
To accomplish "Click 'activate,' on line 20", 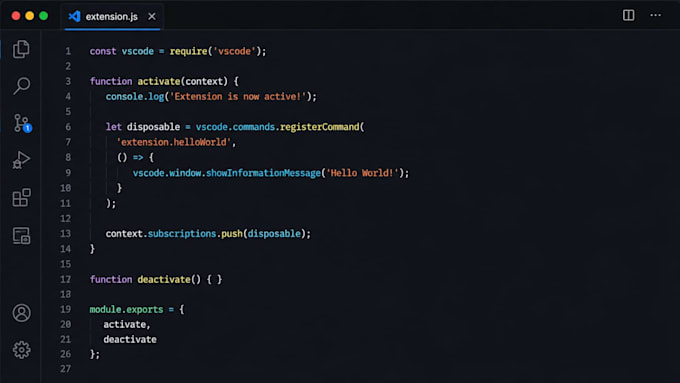I will pyautogui.click(x=127, y=324).
